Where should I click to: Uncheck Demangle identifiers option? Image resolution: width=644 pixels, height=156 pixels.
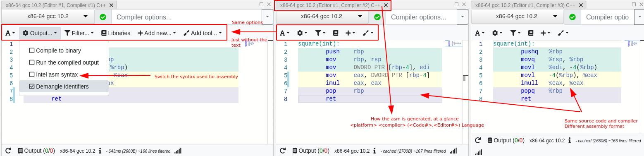tap(59, 86)
